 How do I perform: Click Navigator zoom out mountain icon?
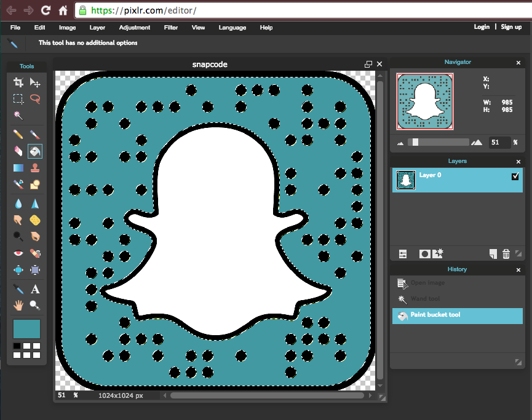pyautogui.click(x=400, y=143)
